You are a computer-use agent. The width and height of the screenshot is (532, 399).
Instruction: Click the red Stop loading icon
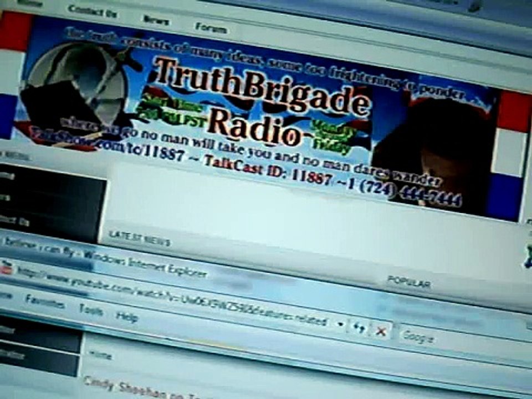pos(381,331)
